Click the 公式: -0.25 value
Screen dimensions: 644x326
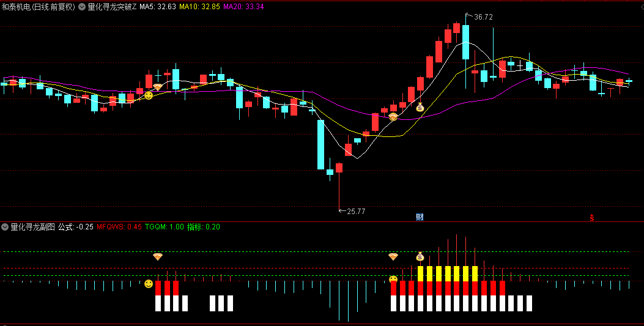pos(76,227)
